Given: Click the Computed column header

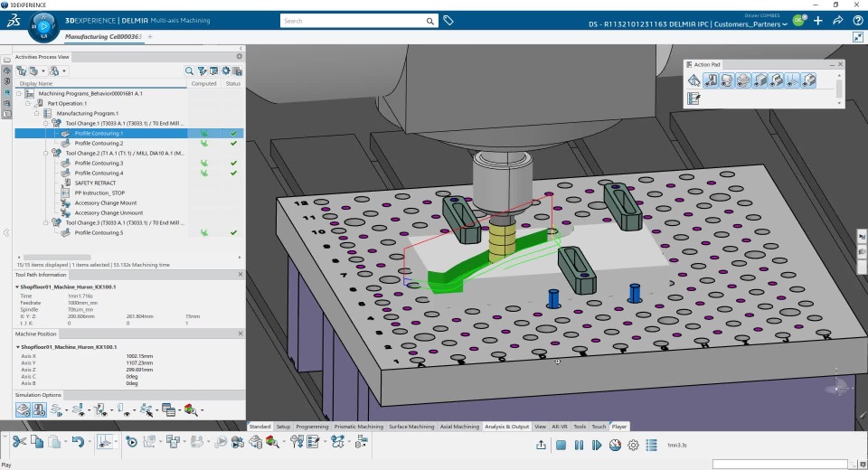Looking at the screenshot, I should click(x=203, y=83).
